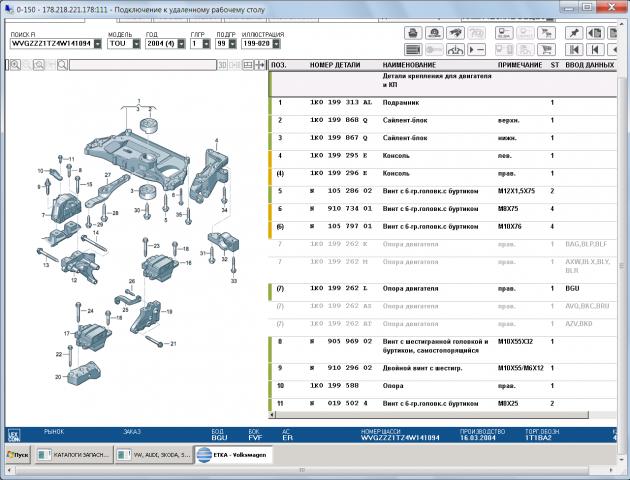Click callout number 20 on the illustration
Screen dimensions: 630x480
coord(58,377)
